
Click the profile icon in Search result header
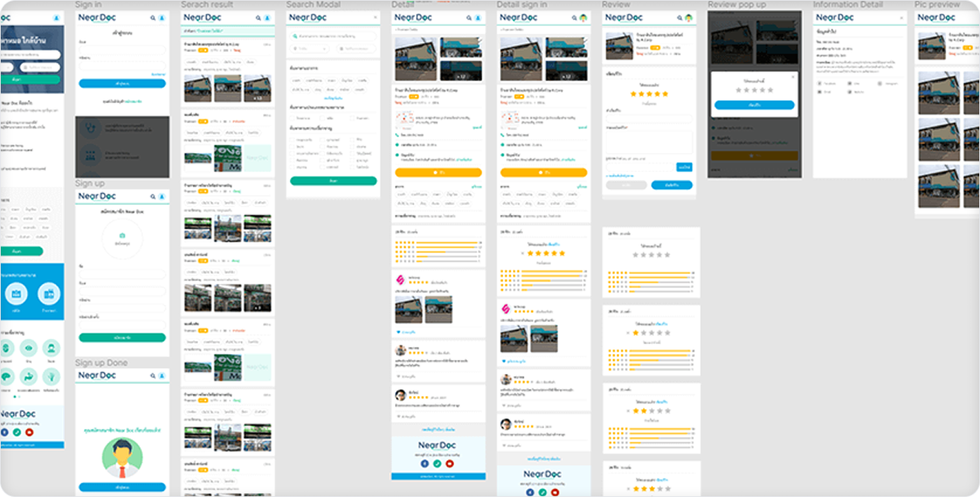[267, 17]
